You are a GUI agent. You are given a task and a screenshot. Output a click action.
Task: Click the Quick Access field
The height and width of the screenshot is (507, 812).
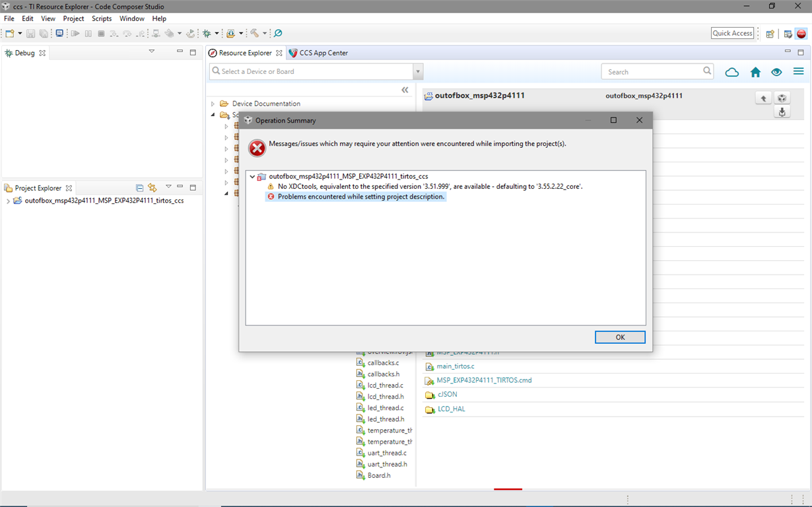point(733,33)
